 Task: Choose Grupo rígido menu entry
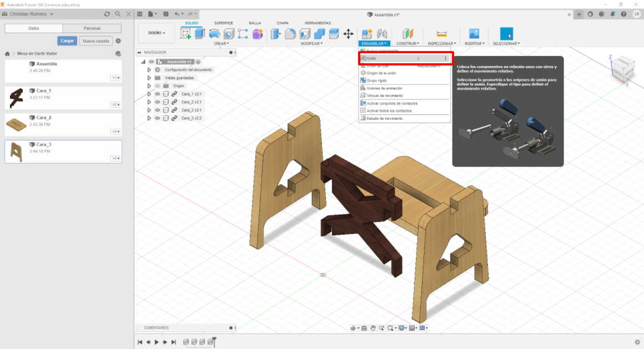[x=405, y=81]
